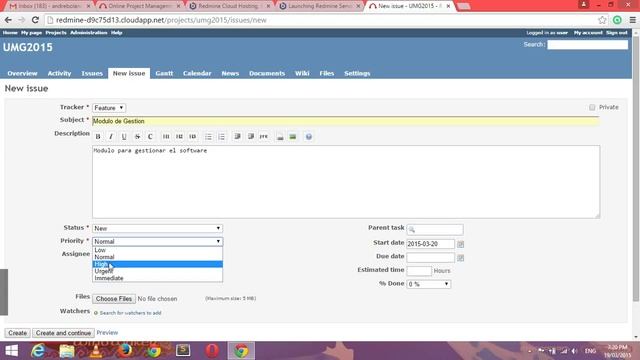Apply italic formatting in description toolbar
The width and height of the screenshot is (640, 360).
111,137
